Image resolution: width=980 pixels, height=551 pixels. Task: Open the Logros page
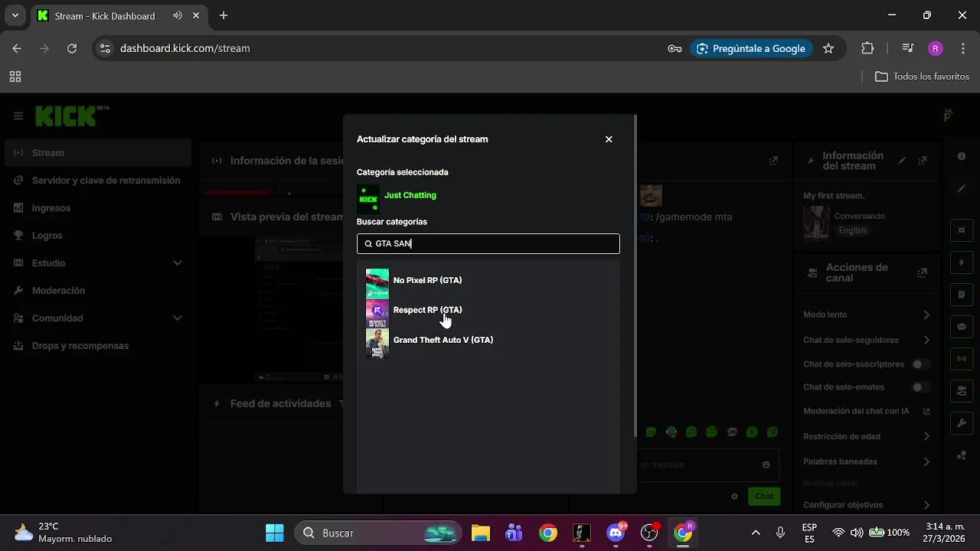tap(97, 236)
